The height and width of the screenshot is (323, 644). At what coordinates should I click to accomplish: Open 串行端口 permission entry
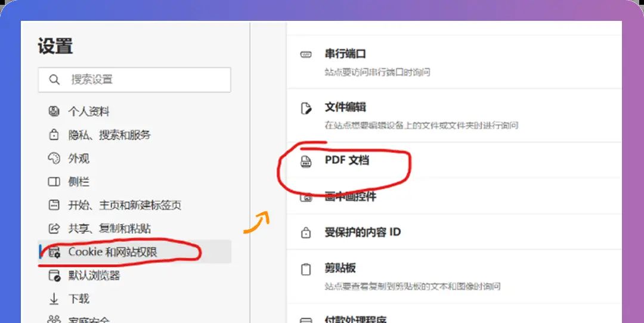coord(454,62)
